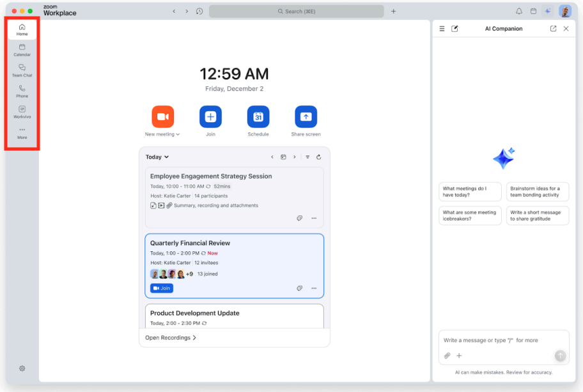Image resolution: width=583 pixels, height=392 pixels.
Task: Filter the meetings list with the filter icon
Action: point(307,157)
